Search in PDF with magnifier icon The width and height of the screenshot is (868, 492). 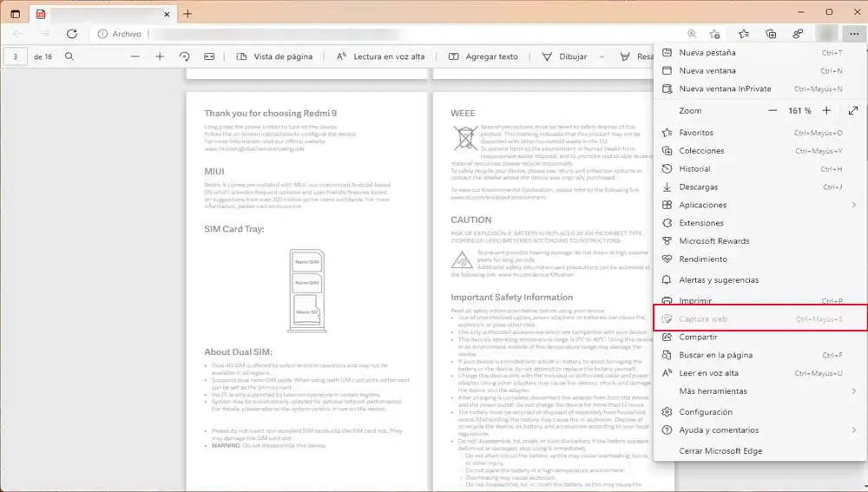[69, 56]
